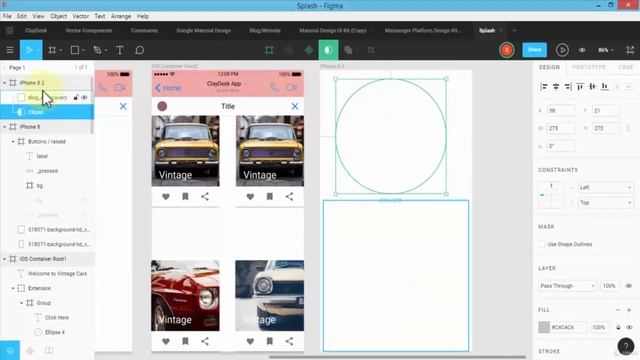Viewport: 640px width, 360px height.
Task: Open the view settings eye icon
Action: click(x=582, y=50)
